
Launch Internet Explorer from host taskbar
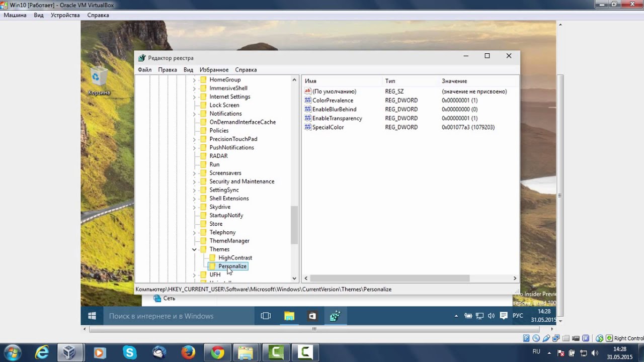coord(42,352)
